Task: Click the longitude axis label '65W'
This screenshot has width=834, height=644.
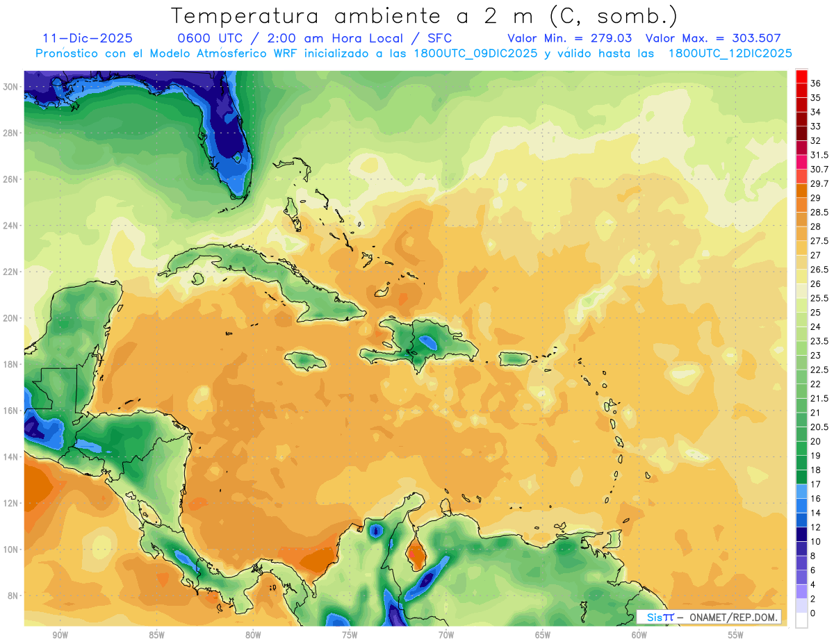Action: click(x=543, y=636)
